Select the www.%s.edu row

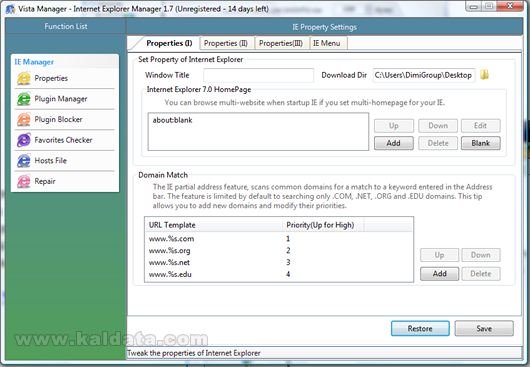[x=279, y=274]
